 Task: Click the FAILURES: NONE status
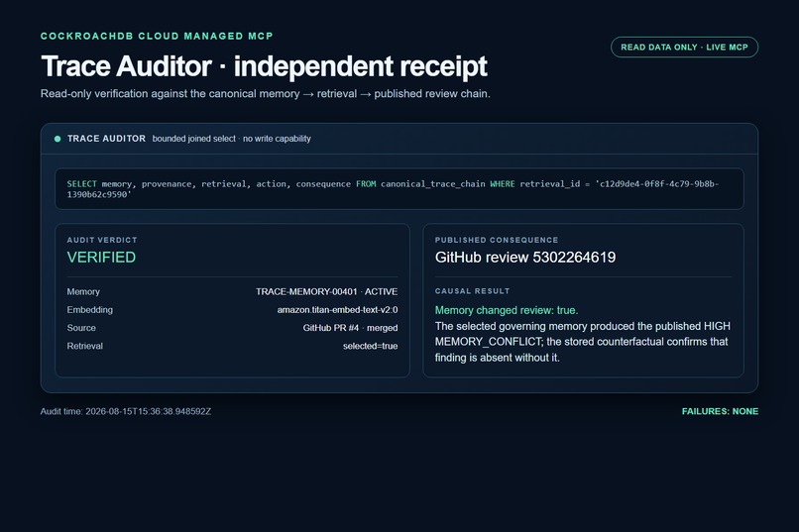click(x=720, y=411)
